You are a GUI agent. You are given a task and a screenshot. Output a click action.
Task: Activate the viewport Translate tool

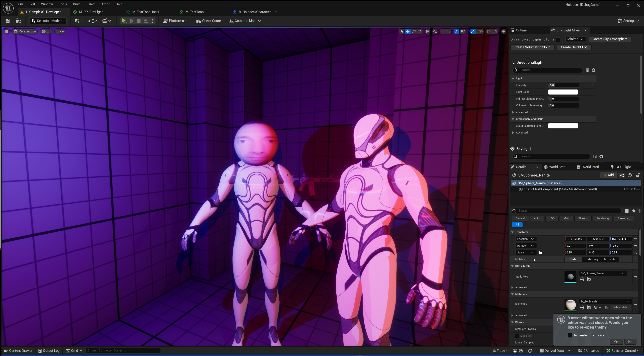(408, 31)
